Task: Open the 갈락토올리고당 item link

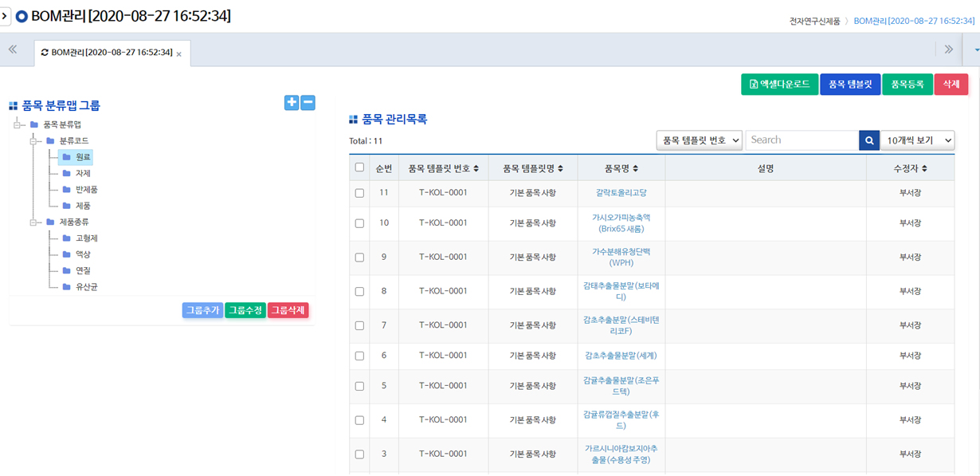Action: [621, 193]
